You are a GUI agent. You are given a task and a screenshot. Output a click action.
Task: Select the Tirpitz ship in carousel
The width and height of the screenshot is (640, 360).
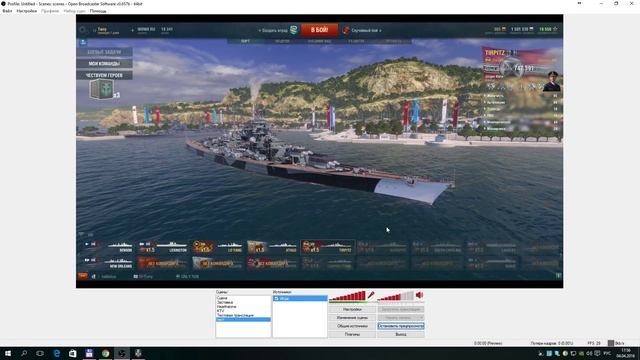coord(327,247)
